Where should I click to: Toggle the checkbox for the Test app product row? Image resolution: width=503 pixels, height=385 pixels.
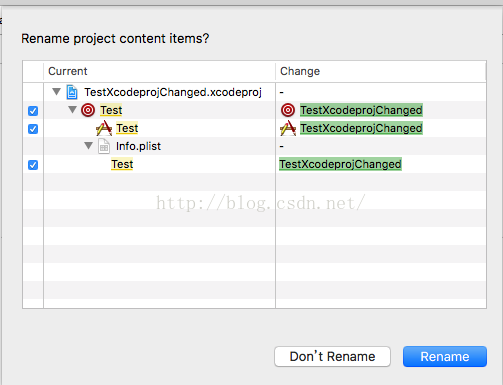click(x=33, y=129)
